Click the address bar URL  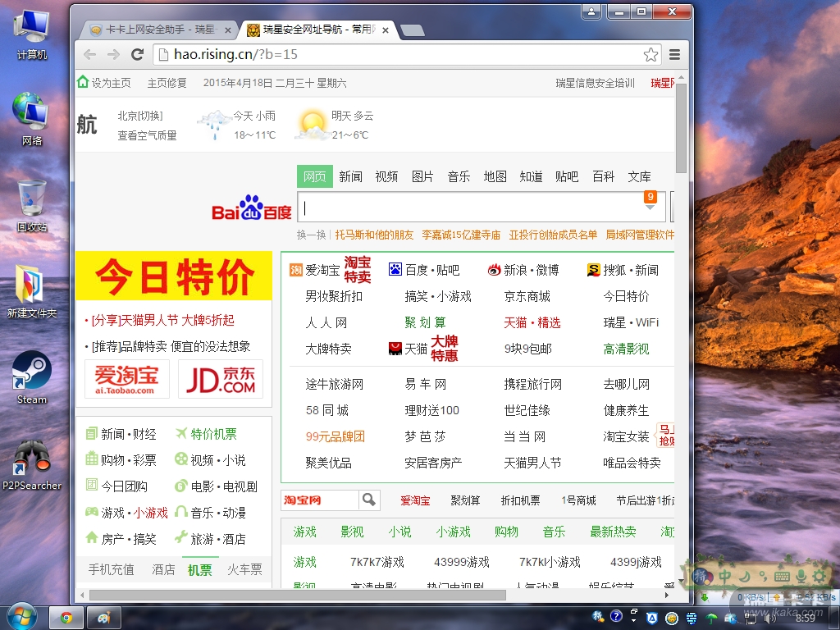(235, 54)
